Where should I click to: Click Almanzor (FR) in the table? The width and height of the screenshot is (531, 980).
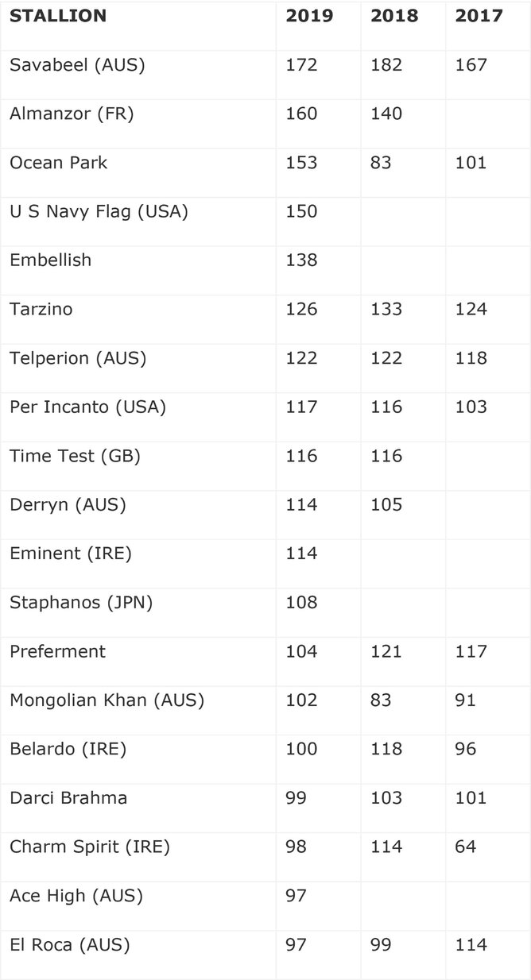point(72,114)
